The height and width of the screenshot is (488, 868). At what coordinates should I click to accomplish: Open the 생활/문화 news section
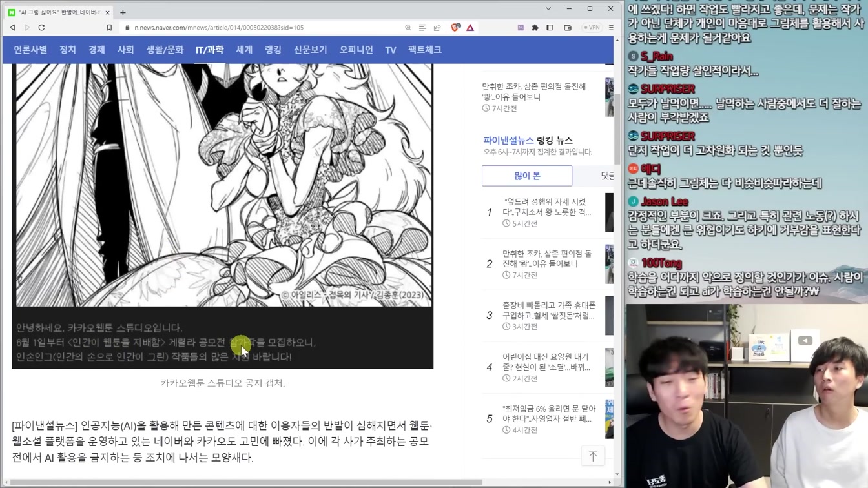point(165,50)
